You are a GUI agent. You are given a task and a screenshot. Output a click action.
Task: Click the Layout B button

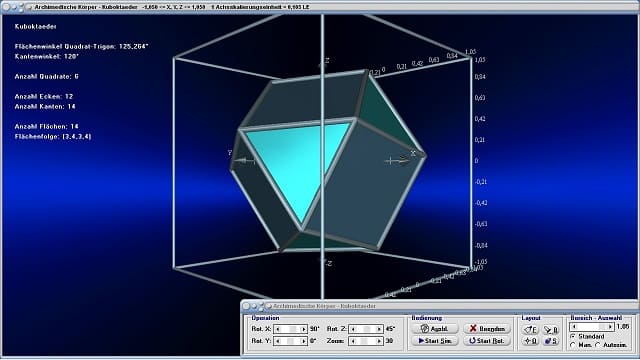[x=551, y=329]
